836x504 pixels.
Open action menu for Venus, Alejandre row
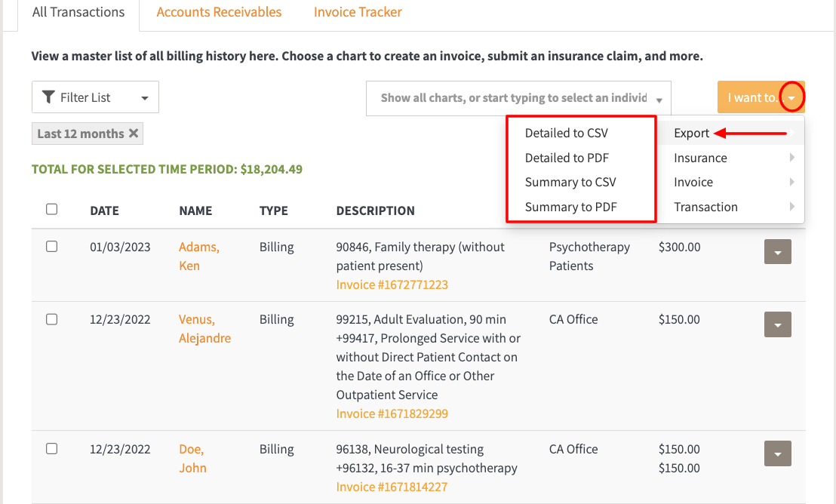click(777, 324)
